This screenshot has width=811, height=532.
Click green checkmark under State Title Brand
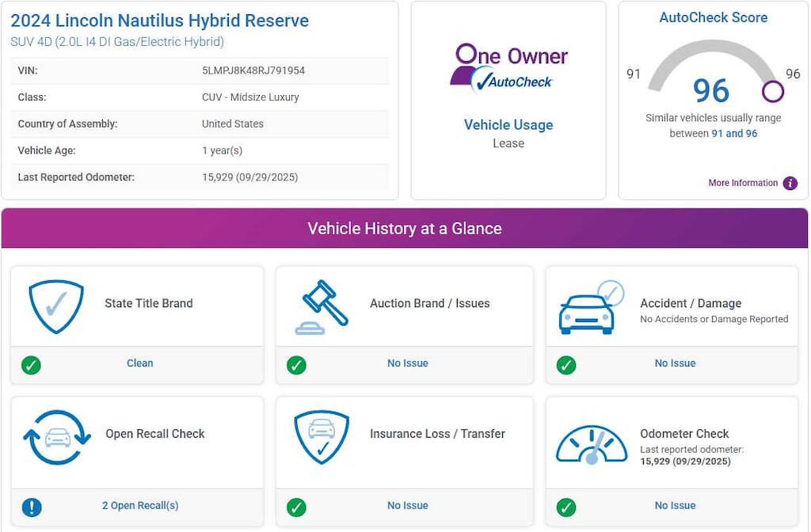(31, 364)
